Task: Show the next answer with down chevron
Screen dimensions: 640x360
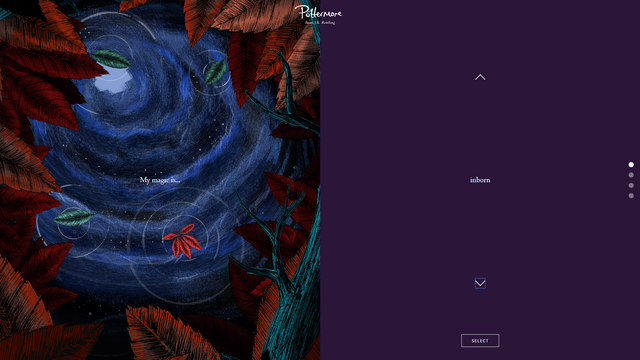Action: (x=480, y=283)
